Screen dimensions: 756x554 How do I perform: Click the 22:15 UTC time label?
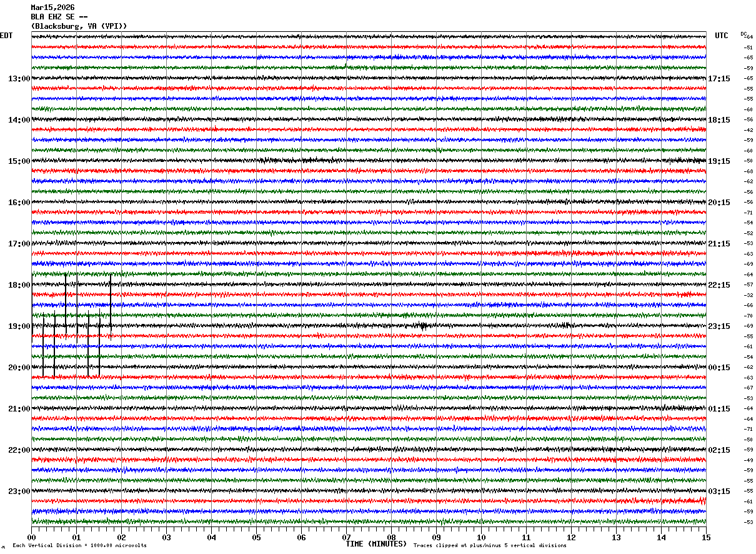(x=719, y=285)
